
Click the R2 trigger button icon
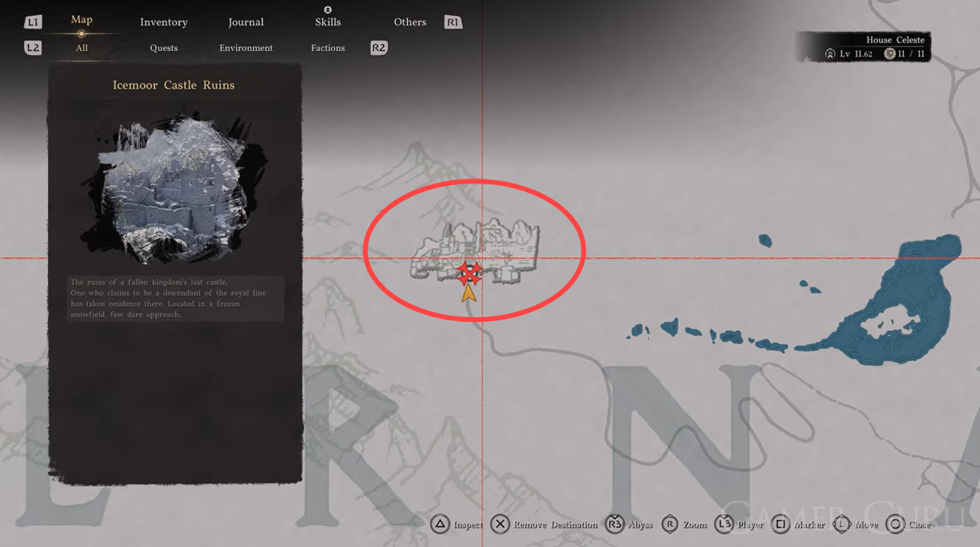[x=379, y=48]
